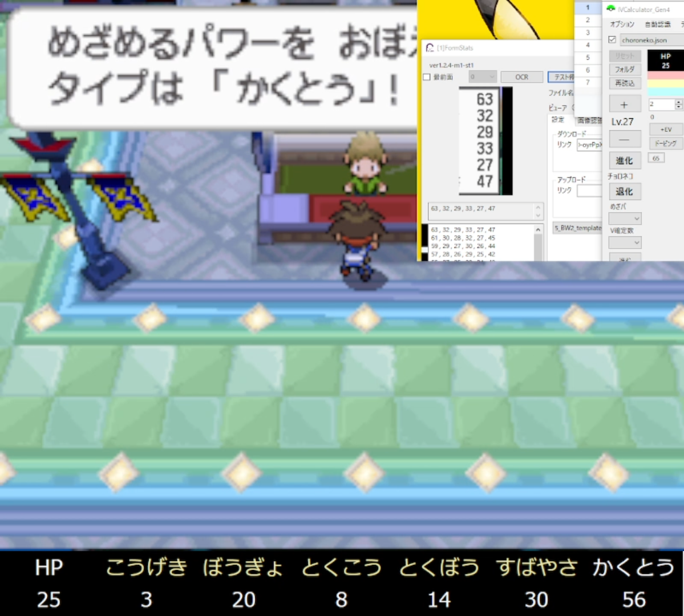Viewport: 684px width, 616px height.
Task: Click the 進化 evolve button
Action: 625,160
